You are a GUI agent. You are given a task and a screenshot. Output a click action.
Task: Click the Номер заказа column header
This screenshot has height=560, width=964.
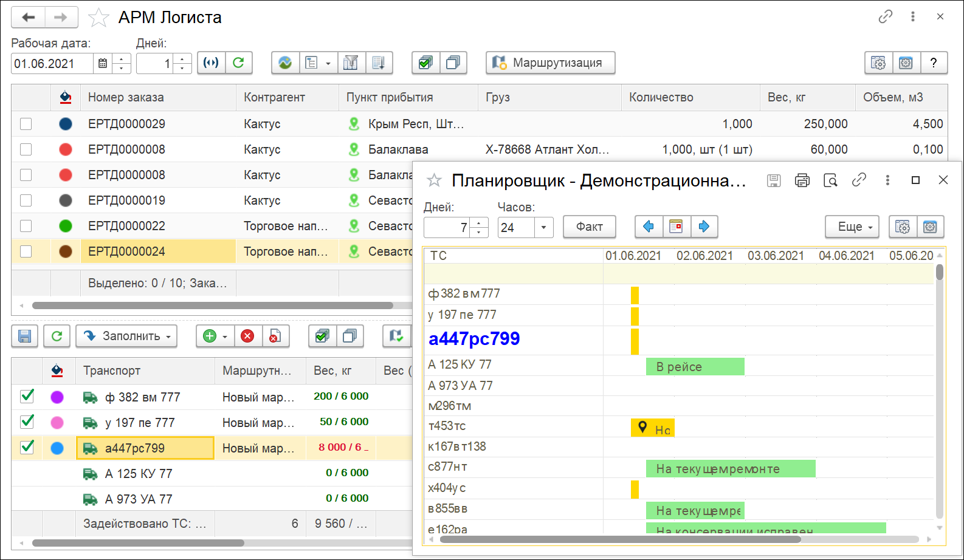126,97
